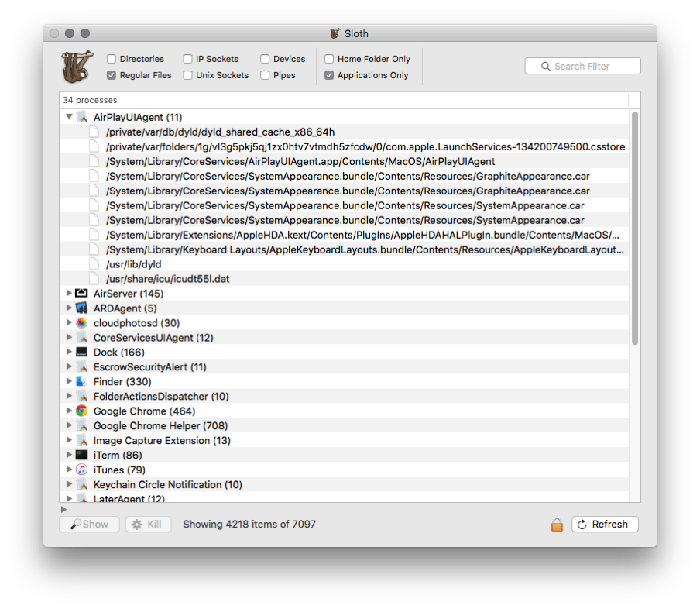Select the 'iTerm (86)' row label
The height and width of the screenshot is (609, 700).
tap(118, 456)
